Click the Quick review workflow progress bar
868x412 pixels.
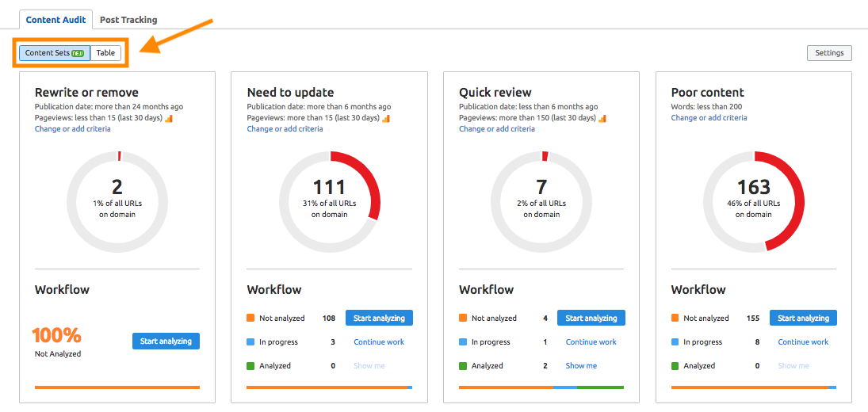pos(541,387)
